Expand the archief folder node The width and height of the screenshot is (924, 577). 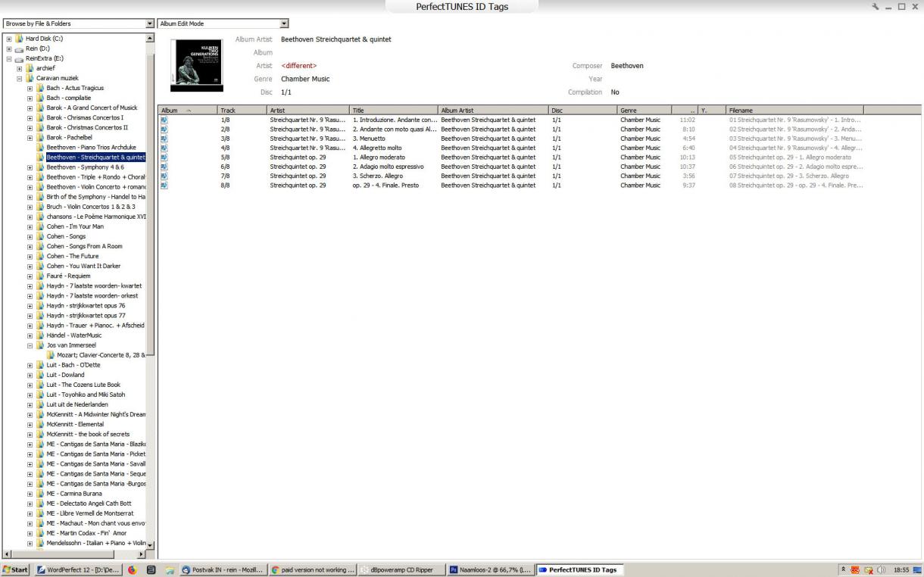[x=19, y=68]
